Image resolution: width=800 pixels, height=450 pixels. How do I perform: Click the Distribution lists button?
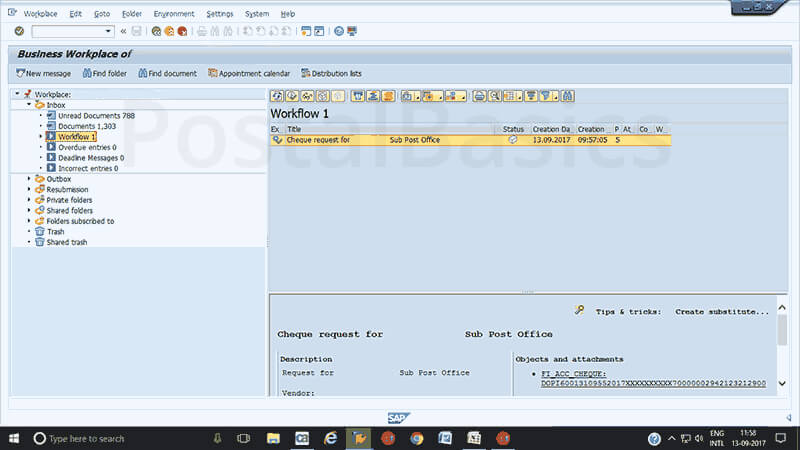331,73
